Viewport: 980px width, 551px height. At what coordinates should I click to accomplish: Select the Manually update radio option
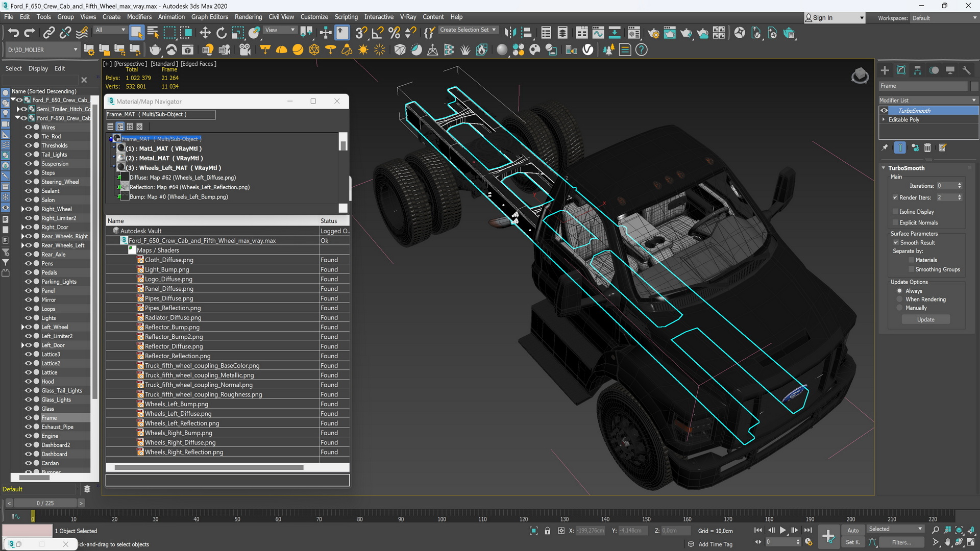point(899,308)
